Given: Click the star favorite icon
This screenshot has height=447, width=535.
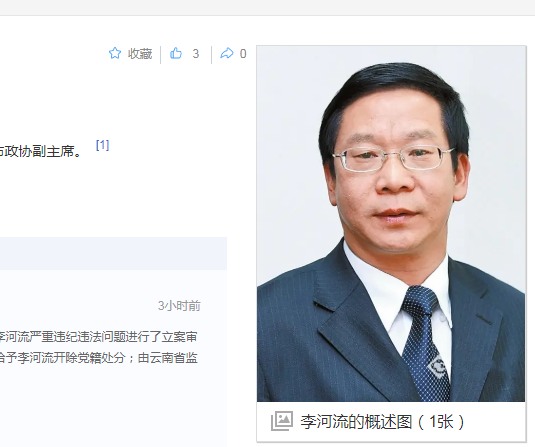Looking at the screenshot, I should [115, 53].
